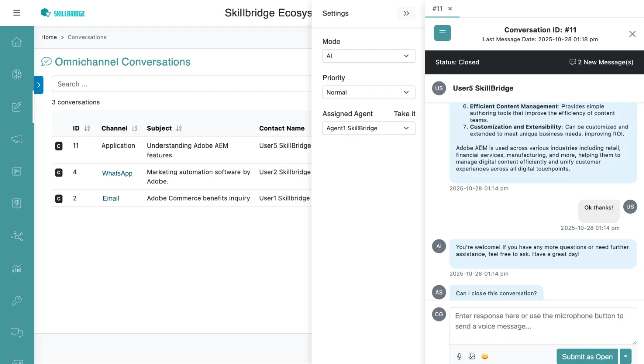Click the teal conversation menu button
The height and width of the screenshot is (364, 644).
[442, 33]
